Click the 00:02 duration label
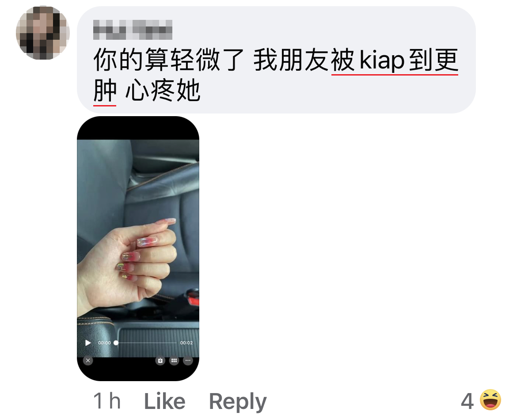The height and width of the screenshot is (420, 517). pos(186,343)
